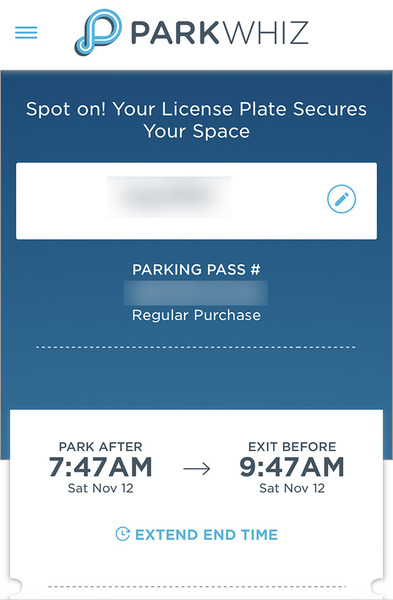Select the 7:47AM park after time
393x600 pixels.
pos(101,467)
